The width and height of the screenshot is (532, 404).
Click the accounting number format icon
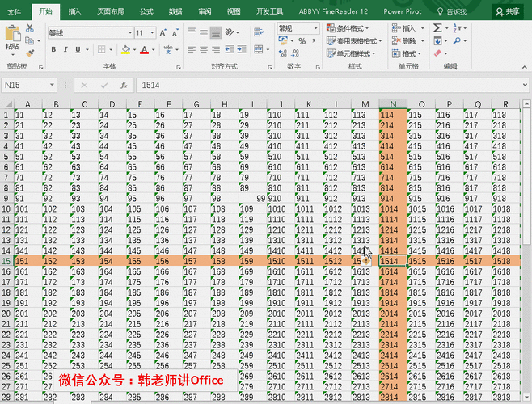(283, 40)
